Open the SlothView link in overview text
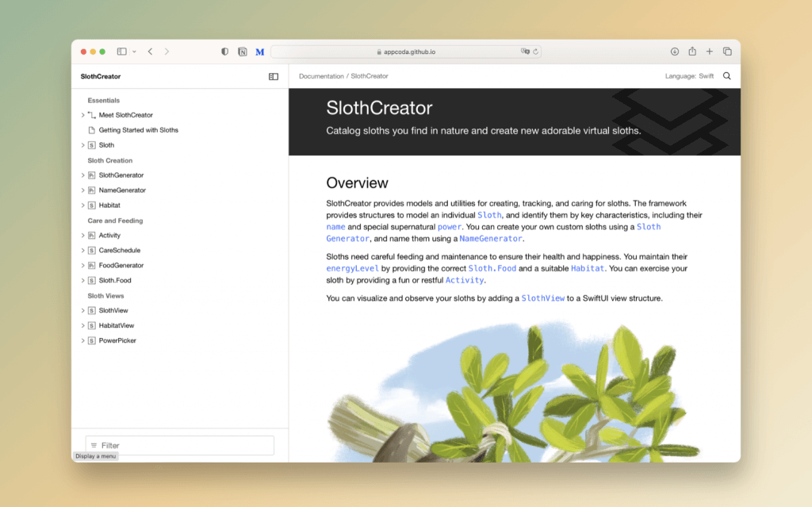 (542, 298)
